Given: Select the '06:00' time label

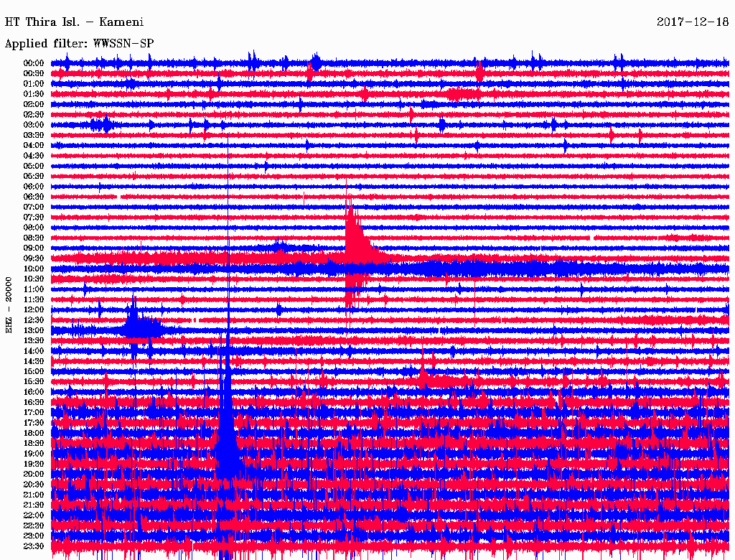Looking at the screenshot, I should coord(34,187).
